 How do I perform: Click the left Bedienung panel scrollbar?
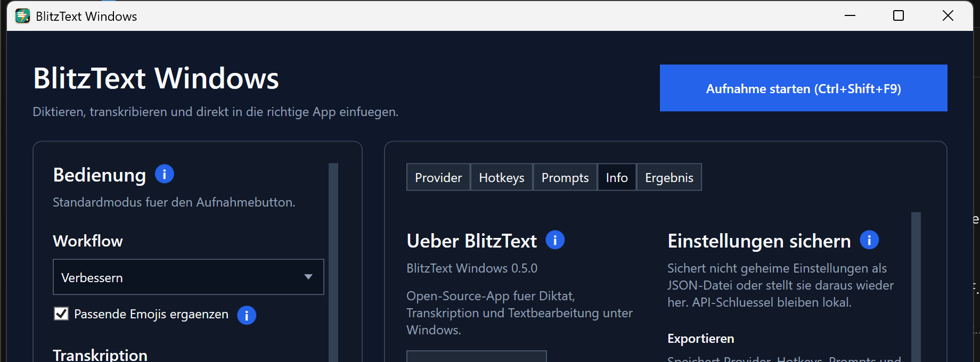click(x=333, y=262)
